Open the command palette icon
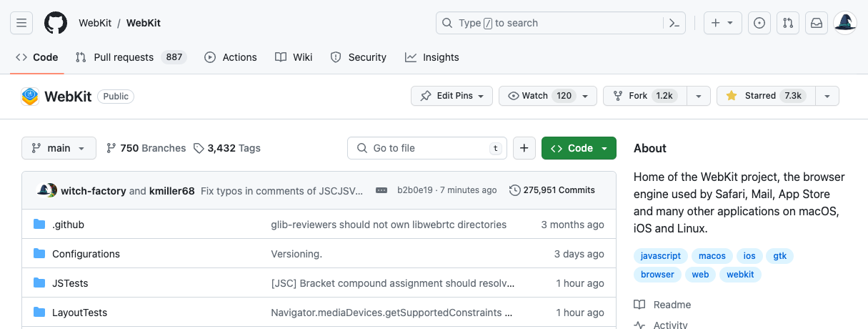 (674, 23)
